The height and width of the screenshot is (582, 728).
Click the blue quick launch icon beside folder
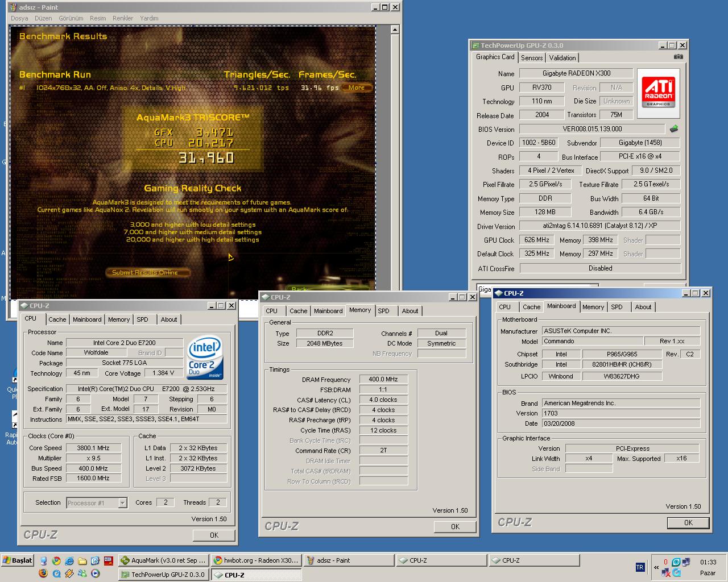tap(95, 560)
